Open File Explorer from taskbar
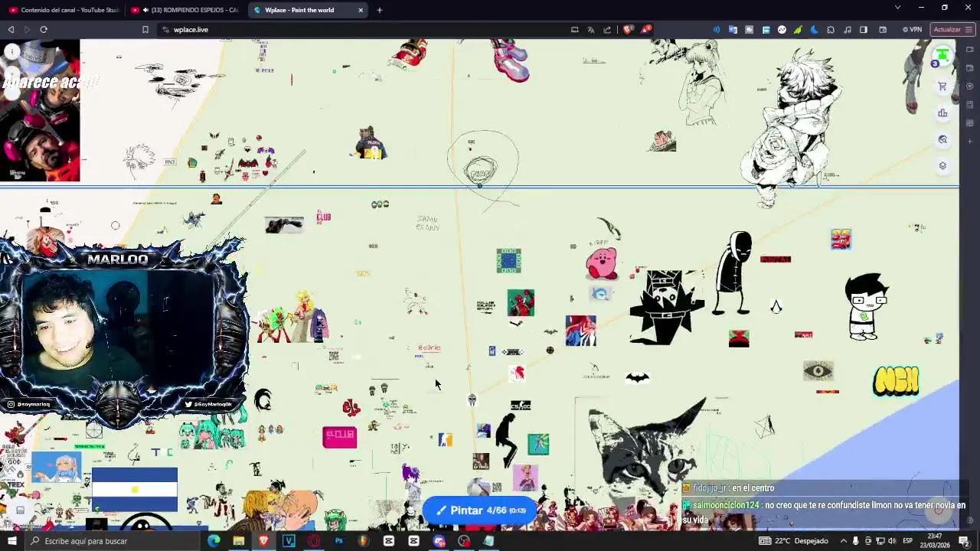Viewport: 980px width, 551px height. (239, 541)
